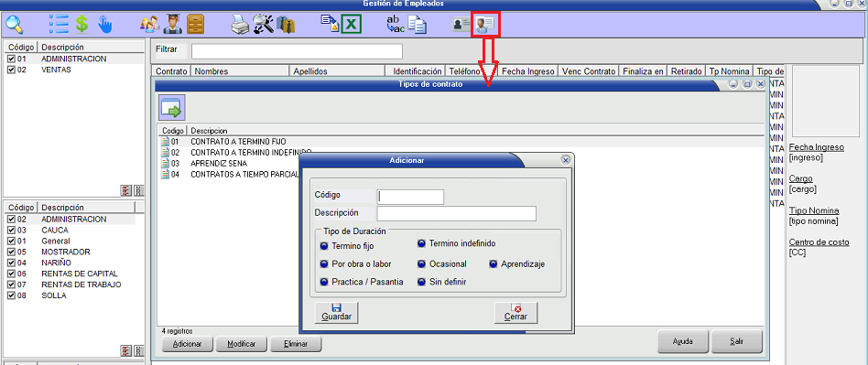The width and height of the screenshot is (868, 365).
Task: Click the Nombres column header
Action: pyautogui.click(x=240, y=71)
